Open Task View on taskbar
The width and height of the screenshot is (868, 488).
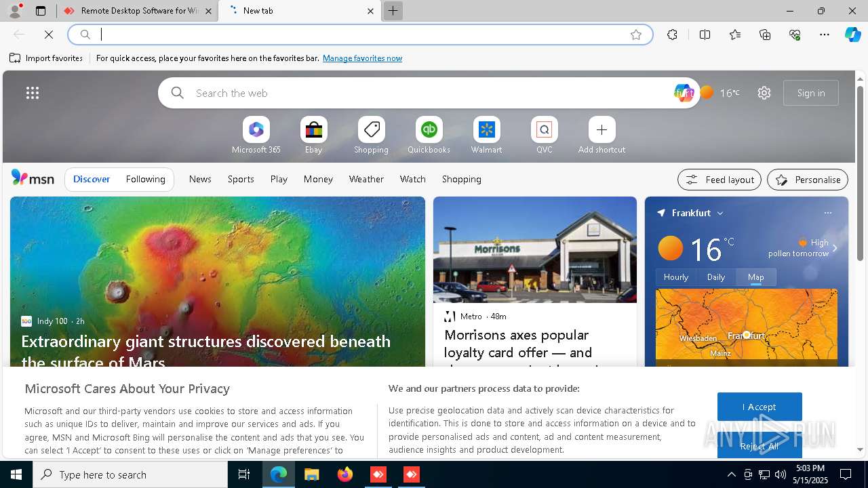(244, 474)
